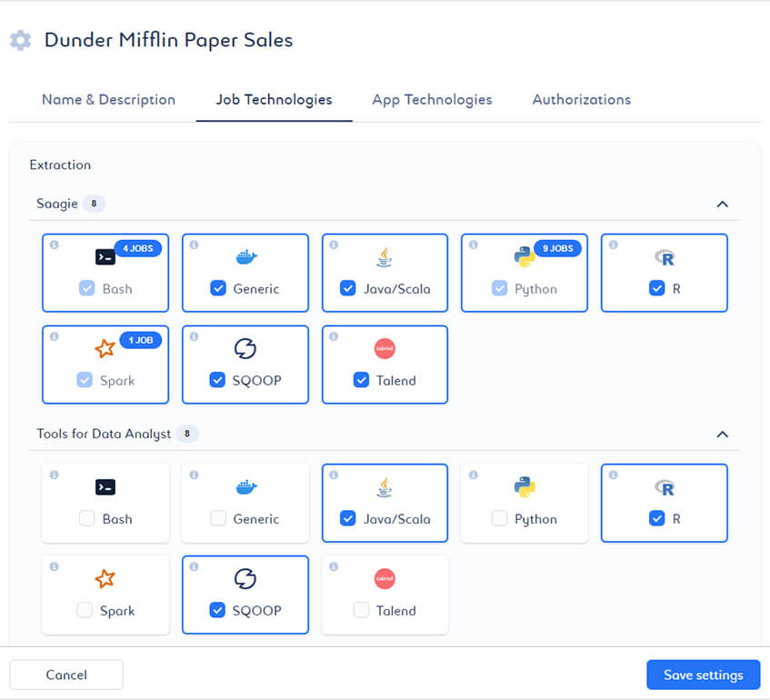Screen dimensions: 770x700
Task: Check the Bash checkbox under Tools for Data Analyst
Action: pos(86,518)
